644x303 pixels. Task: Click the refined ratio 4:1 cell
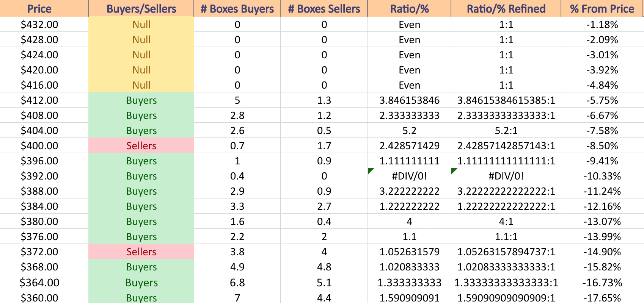pyautogui.click(x=506, y=222)
